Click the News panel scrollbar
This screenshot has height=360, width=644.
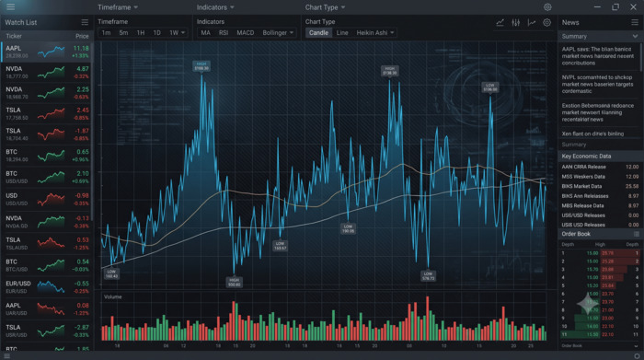[641, 57]
